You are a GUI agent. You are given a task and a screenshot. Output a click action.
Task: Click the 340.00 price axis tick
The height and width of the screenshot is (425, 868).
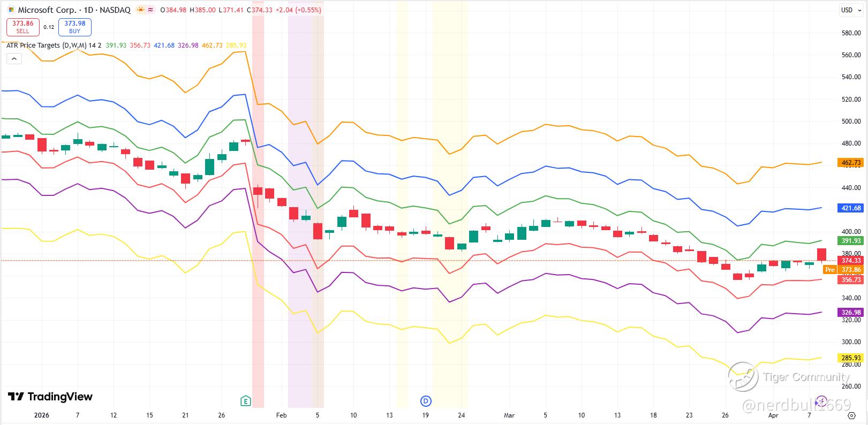851,298
